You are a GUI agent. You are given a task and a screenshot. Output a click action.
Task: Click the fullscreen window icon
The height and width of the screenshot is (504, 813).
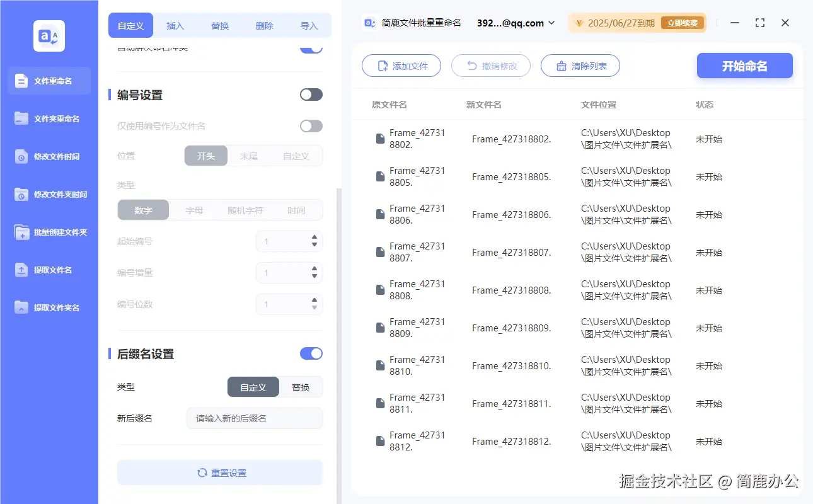click(760, 23)
